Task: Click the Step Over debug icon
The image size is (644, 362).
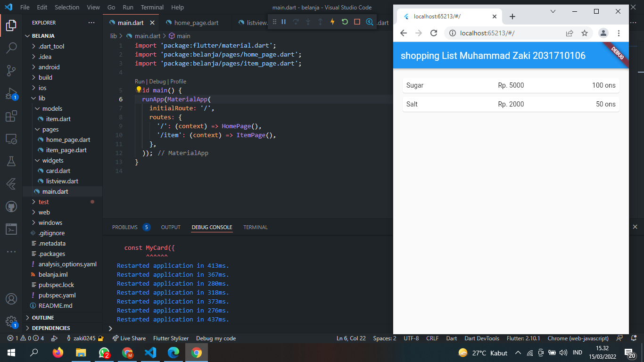Action: pyautogui.click(x=296, y=22)
